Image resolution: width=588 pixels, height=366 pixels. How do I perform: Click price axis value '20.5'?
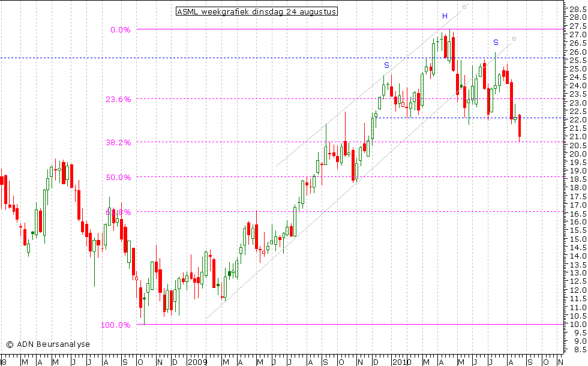pyautogui.click(x=578, y=145)
